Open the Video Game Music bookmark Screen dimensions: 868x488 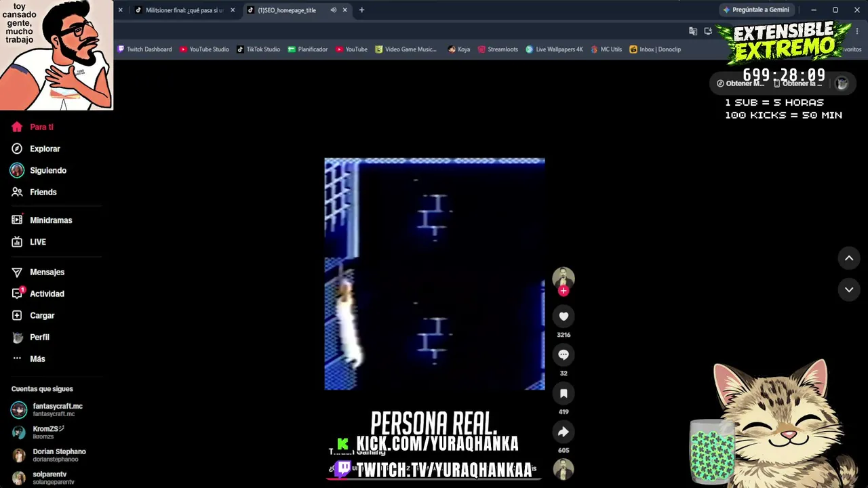[x=406, y=49]
